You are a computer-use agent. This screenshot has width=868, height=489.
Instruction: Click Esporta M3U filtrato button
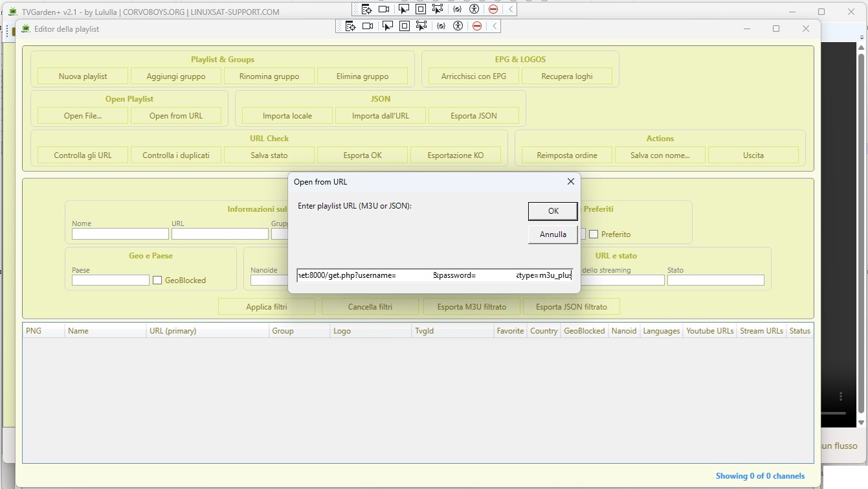pos(472,307)
